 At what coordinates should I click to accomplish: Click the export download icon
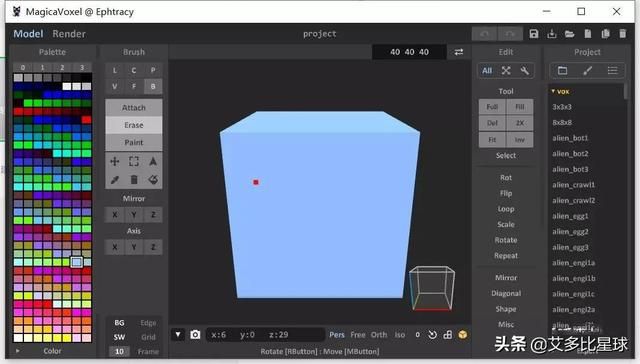552,34
